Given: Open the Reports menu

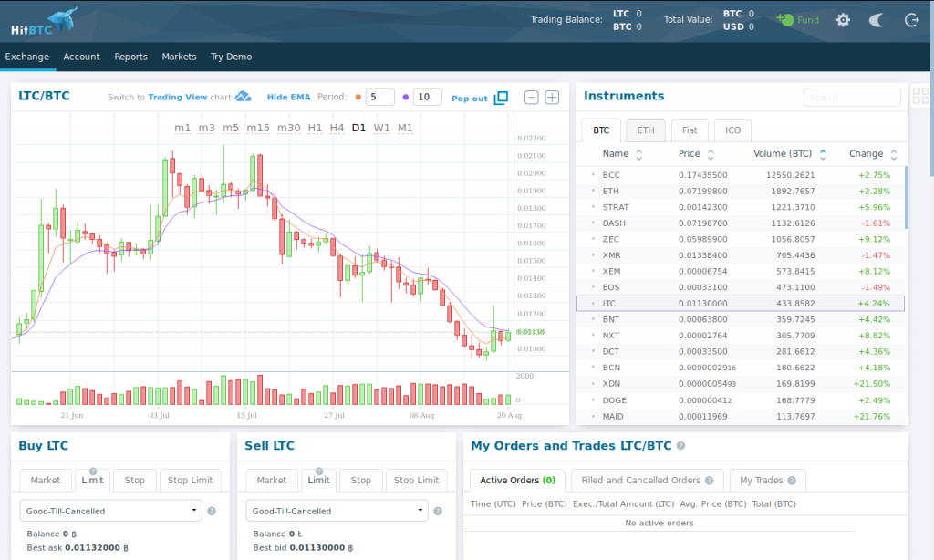Looking at the screenshot, I should 131,57.
